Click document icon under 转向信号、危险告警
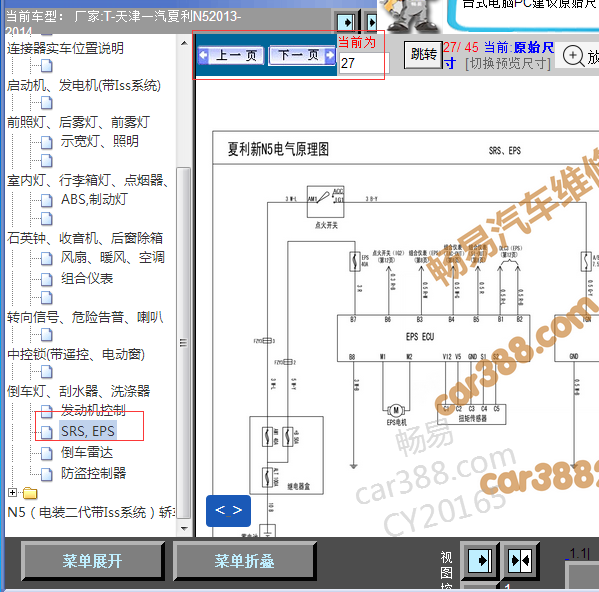The width and height of the screenshot is (599, 592). pyautogui.click(x=46, y=335)
